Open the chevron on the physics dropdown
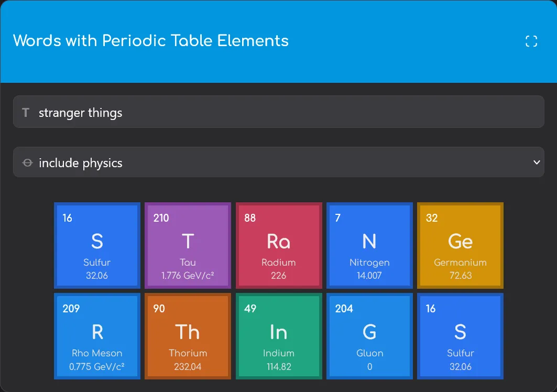Image resolution: width=557 pixels, height=392 pixels. point(536,162)
